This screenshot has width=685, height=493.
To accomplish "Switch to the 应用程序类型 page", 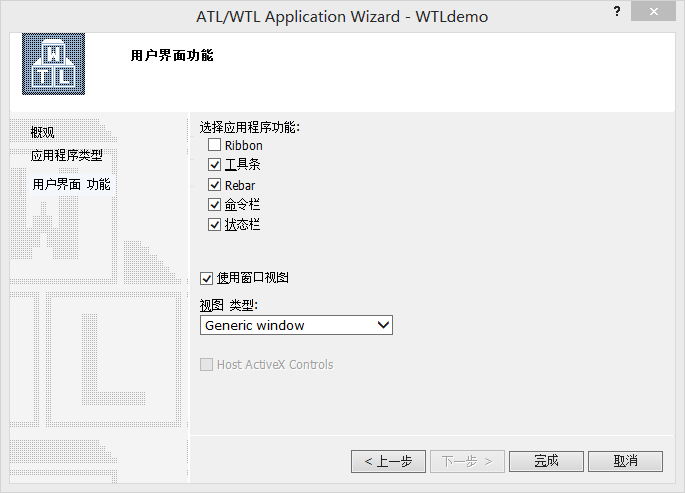I will 67,155.
